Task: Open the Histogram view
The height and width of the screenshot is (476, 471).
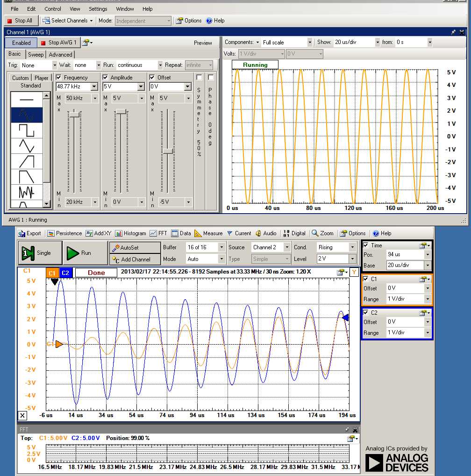Action: click(131, 233)
